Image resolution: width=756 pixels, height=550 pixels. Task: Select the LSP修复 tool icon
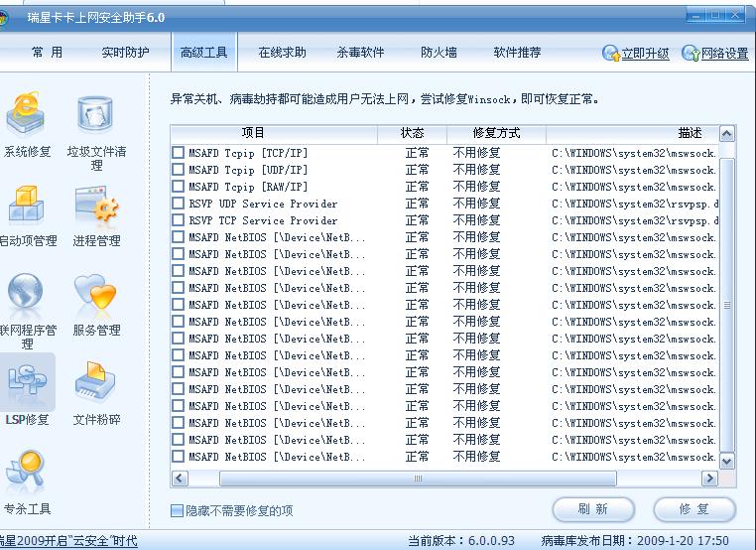tap(27, 381)
